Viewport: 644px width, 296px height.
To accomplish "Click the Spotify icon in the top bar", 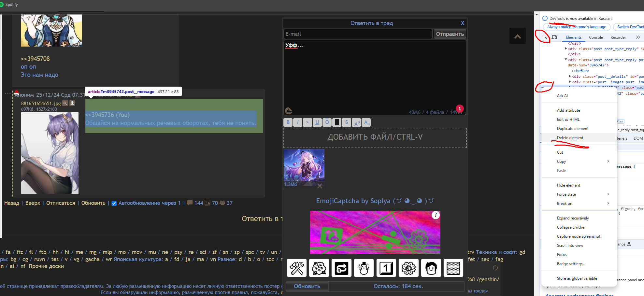I will point(2,5).
